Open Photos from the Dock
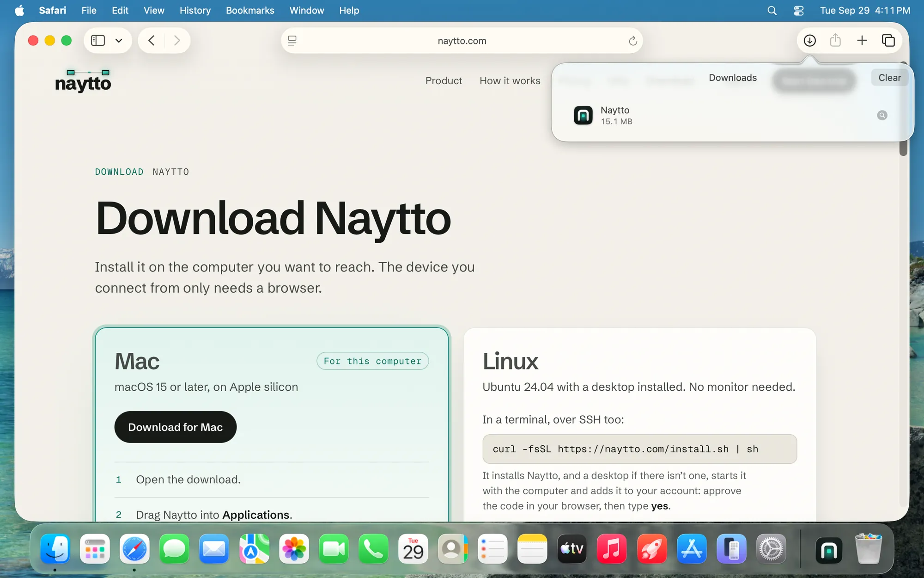Viewport: 924px width, 578px height. (294, 549)
